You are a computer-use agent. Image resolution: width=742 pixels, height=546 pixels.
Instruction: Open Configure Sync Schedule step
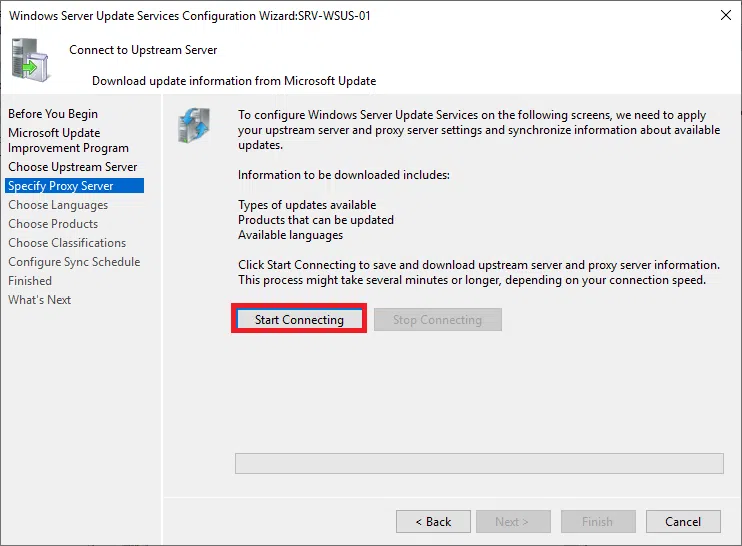tap(74, 262)
